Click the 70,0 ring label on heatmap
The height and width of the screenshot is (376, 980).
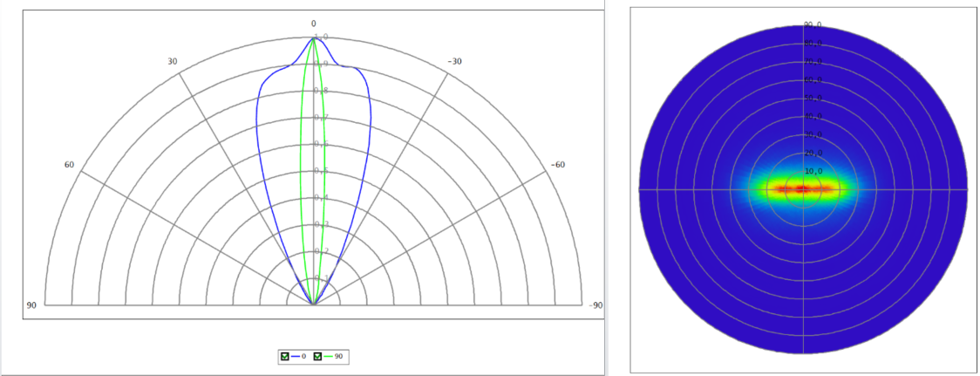tap(813, 61)
